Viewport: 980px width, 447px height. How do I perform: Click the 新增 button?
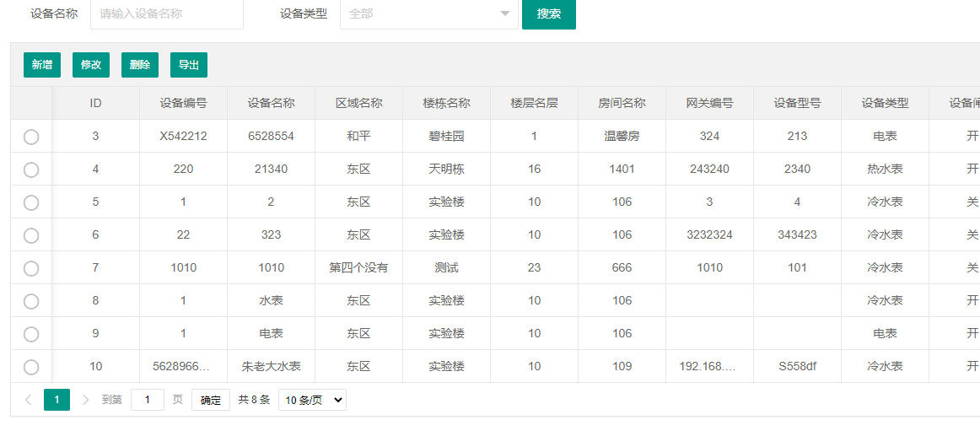(41, 65)
